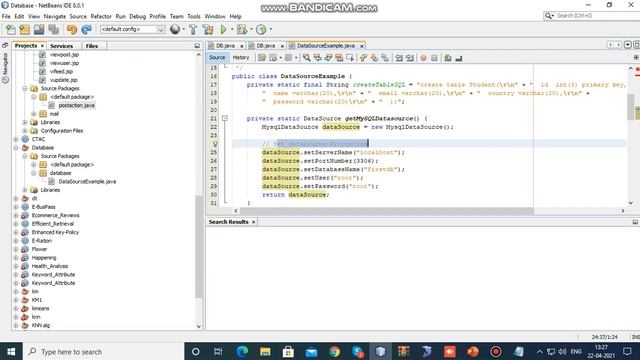The height and width of the screenshot is (360, 640).
Task: Select the Health_Analysis project
Action: 50,266
